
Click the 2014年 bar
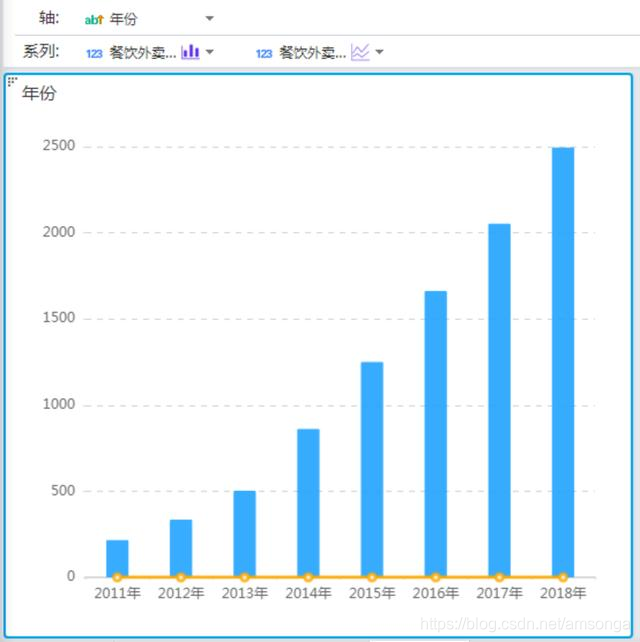[308, 503]
